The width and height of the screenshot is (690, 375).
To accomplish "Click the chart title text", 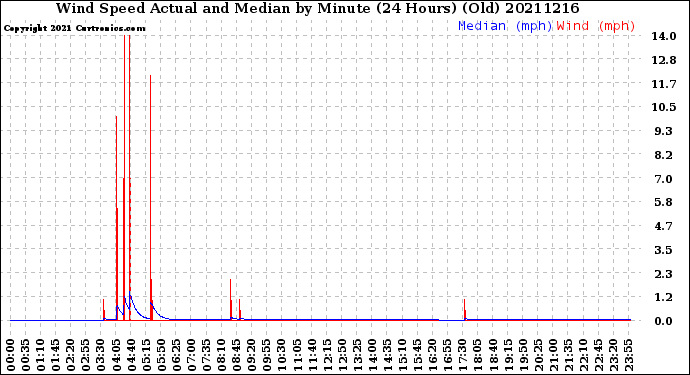I will click(318, 8).
